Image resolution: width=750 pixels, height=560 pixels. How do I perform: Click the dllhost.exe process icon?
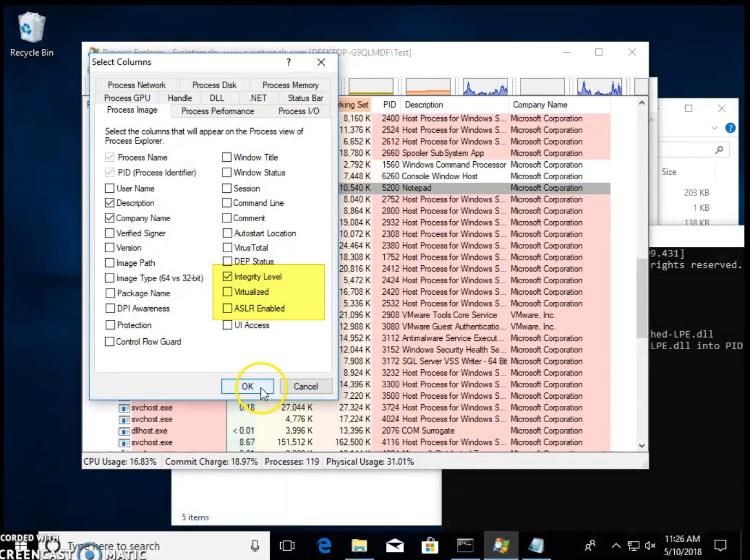pos(125,431)
